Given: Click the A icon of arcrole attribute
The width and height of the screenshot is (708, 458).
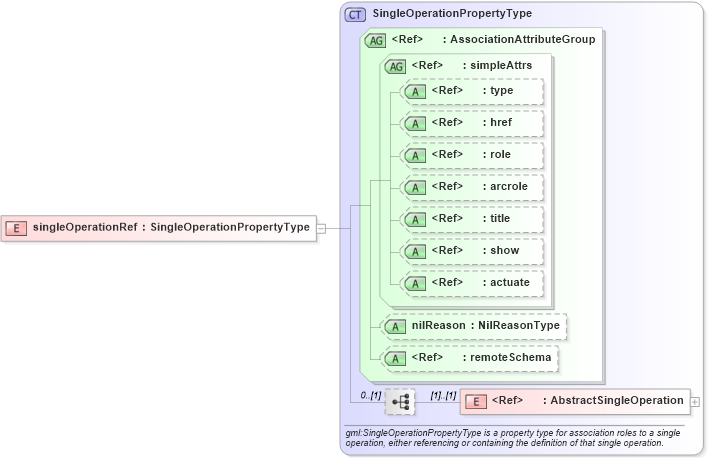Looking at the screenshot, I should 415,187.
